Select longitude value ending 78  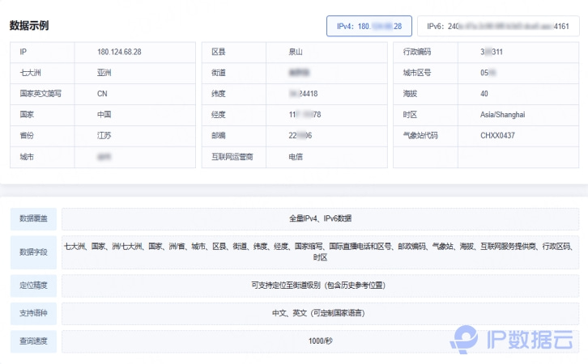305,115
